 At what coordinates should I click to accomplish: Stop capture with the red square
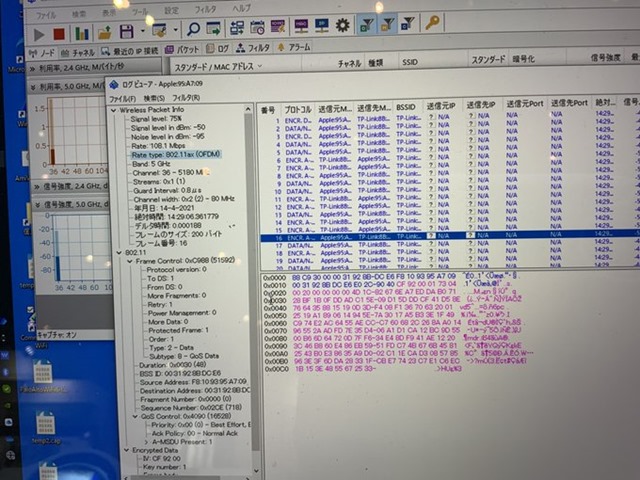59,34
